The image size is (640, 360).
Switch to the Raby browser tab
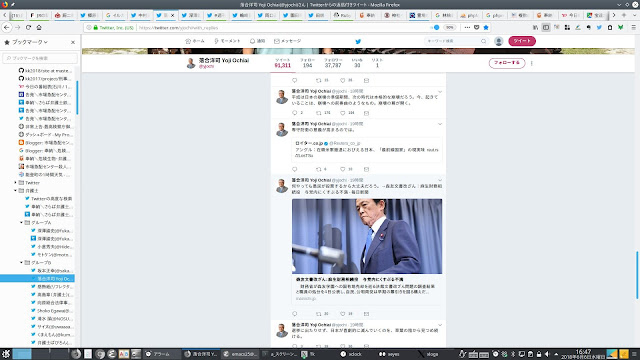[x=343, y=15]
